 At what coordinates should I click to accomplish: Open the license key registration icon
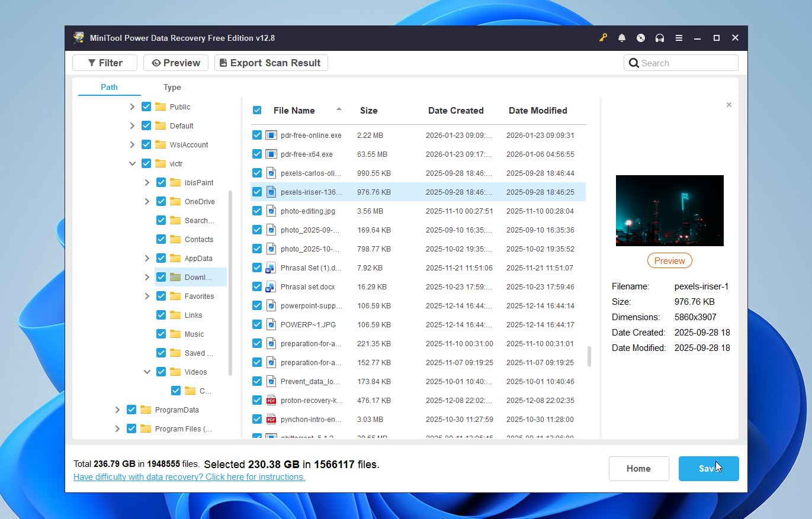(x=603, y=37)
